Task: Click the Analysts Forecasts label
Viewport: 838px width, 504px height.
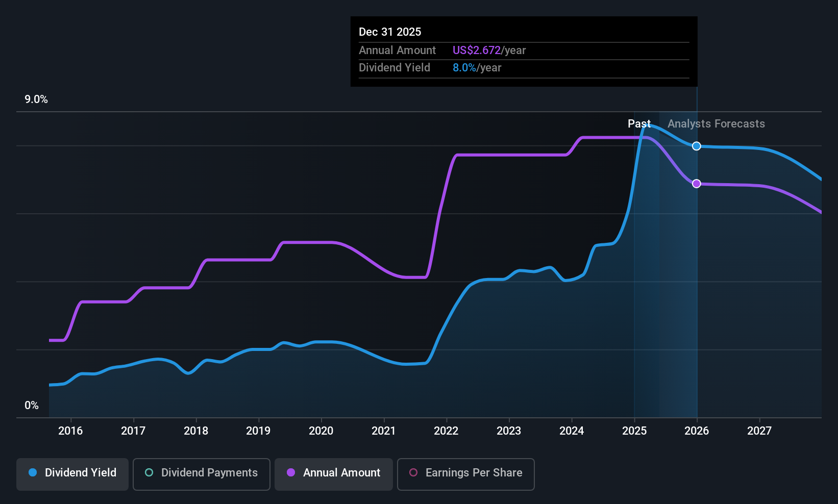Action: tap(716, 124)
